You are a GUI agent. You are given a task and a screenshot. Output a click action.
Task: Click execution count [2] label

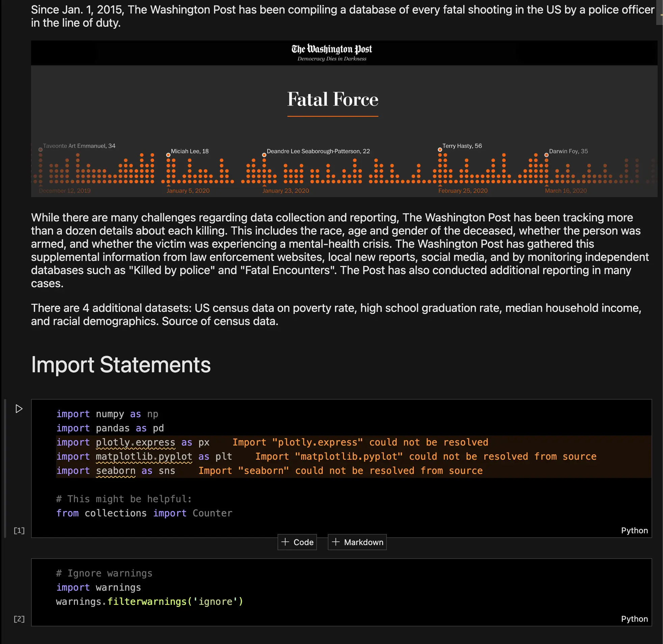(x=19, y=619)
